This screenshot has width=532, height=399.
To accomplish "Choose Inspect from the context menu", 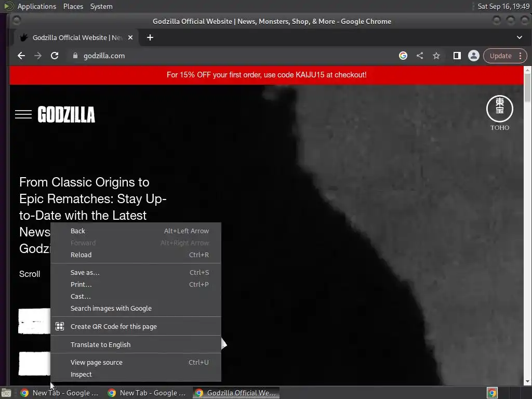I will (x=136, y=374).
